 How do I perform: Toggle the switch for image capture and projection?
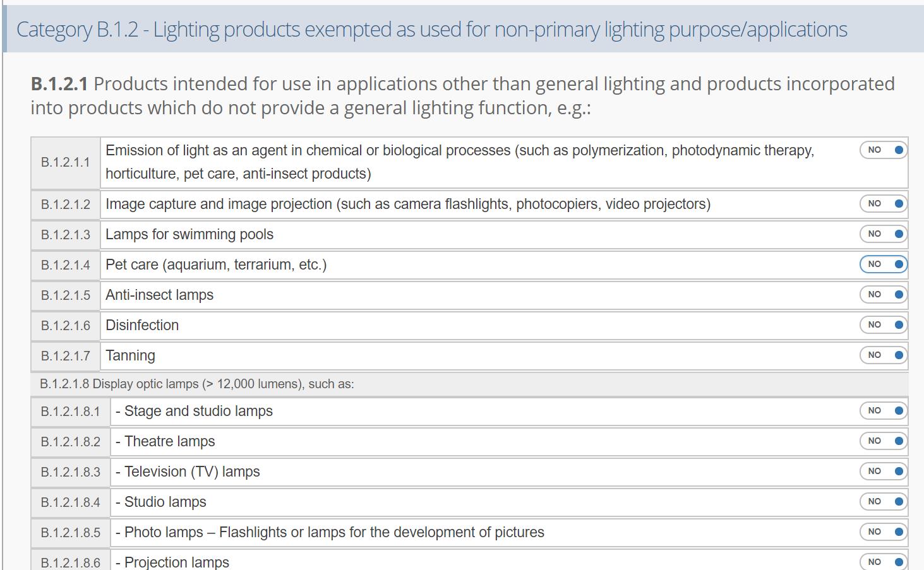(x=883, y=204)
